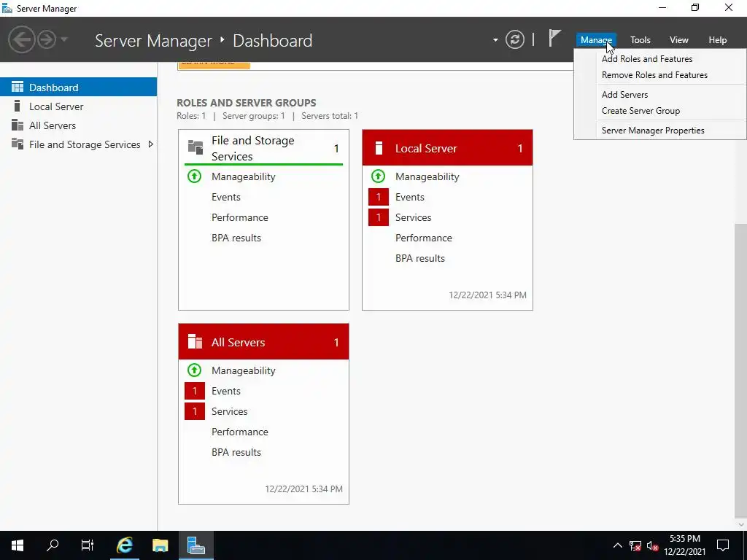Click the All Servers icon in sidebar
The width and height of the screenshot is (747, 560).
[x=18, y=125]
